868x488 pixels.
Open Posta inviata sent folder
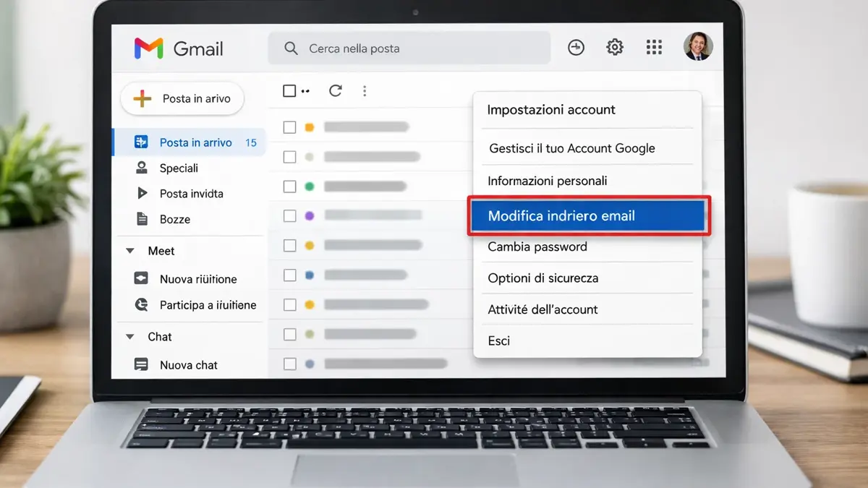point(191,194)
